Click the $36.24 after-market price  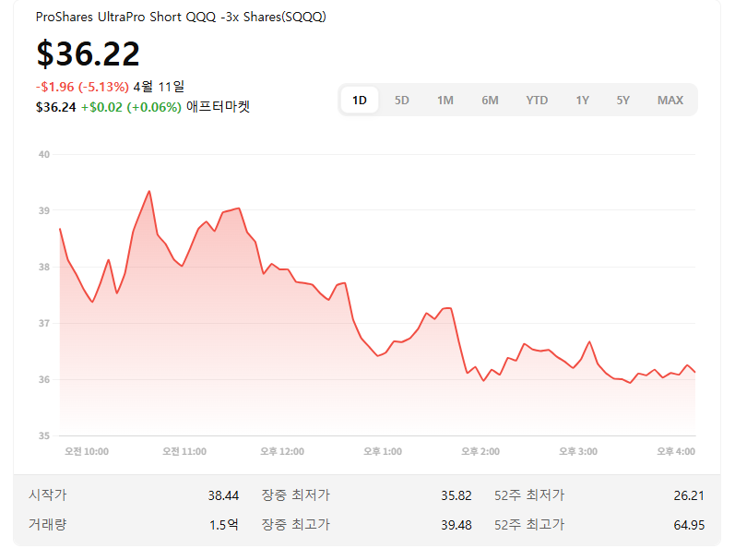pyautogui.click(x=55, y=107)
